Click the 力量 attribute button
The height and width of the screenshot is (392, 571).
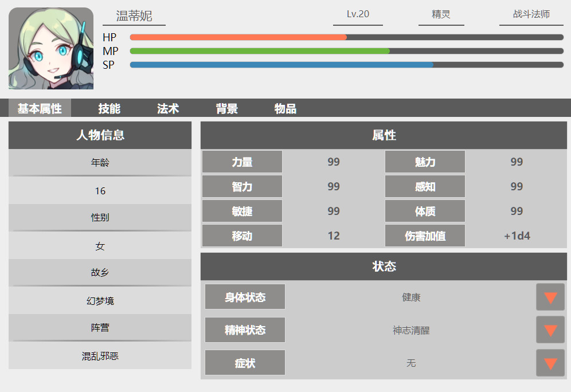[242, 162]
